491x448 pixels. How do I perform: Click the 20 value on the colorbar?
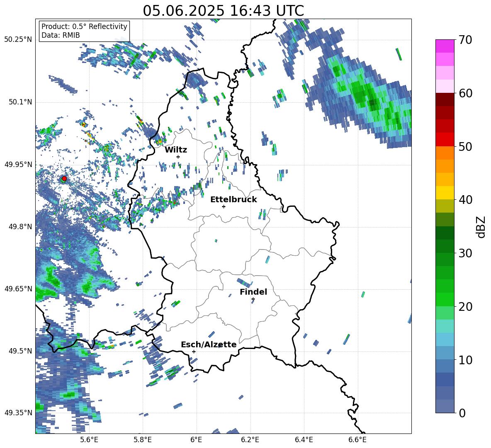[x=465, y=306]
